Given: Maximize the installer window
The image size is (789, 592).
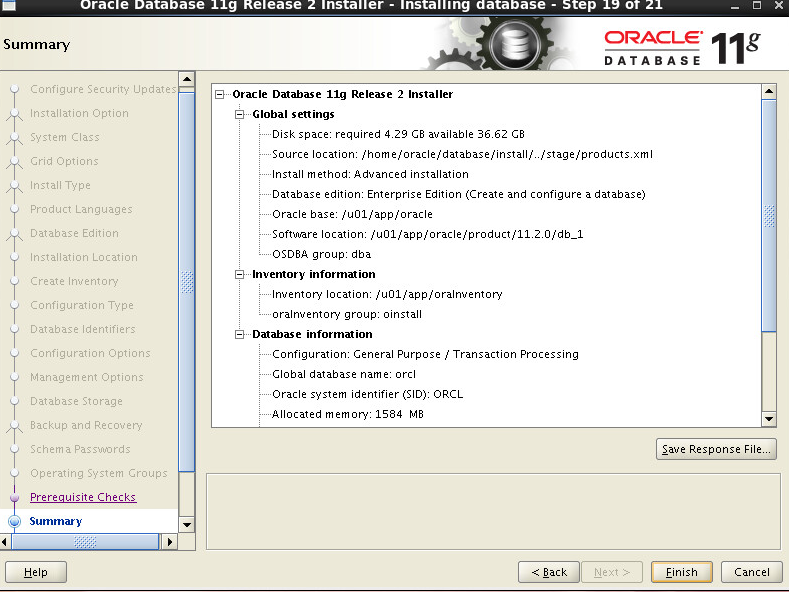Looking at the screenshot, I should 756,6.
